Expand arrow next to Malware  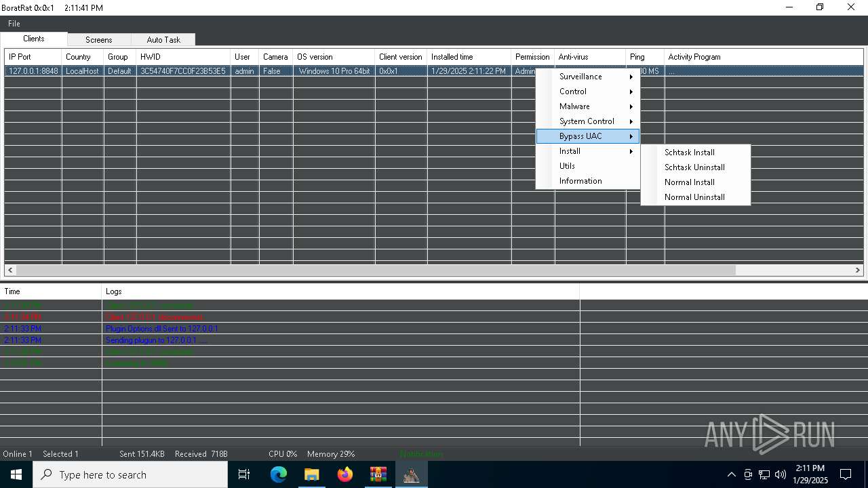[631, 106]
